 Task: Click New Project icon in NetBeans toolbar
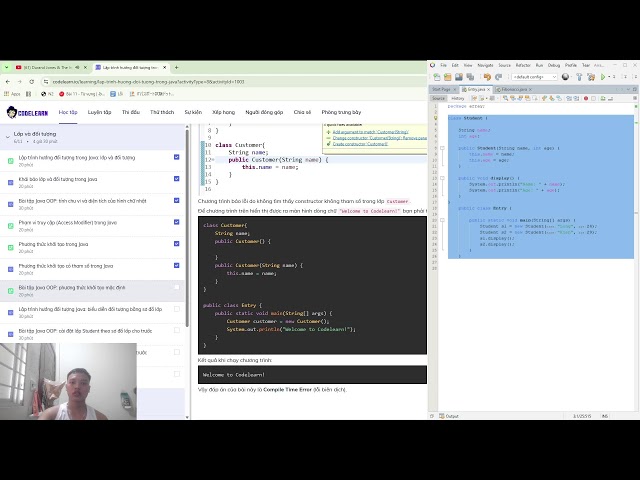coord(448,77)
